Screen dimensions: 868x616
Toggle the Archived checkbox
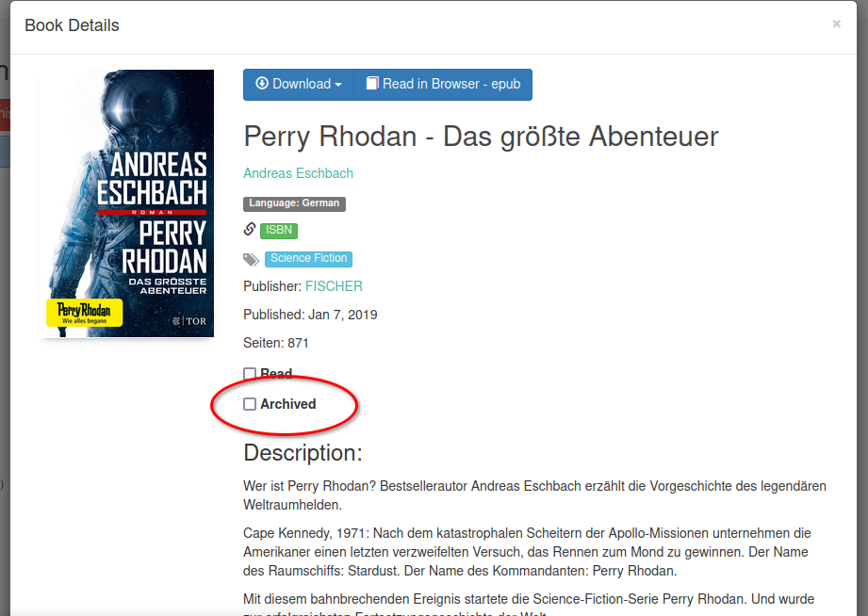point(250,404)
